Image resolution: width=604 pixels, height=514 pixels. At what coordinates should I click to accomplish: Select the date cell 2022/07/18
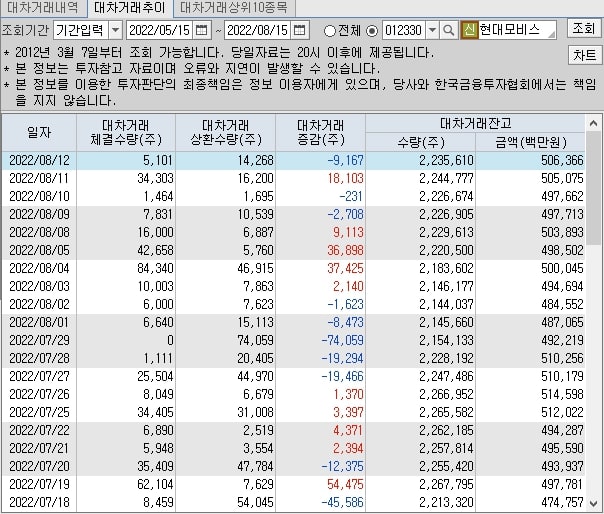(39, 502)
